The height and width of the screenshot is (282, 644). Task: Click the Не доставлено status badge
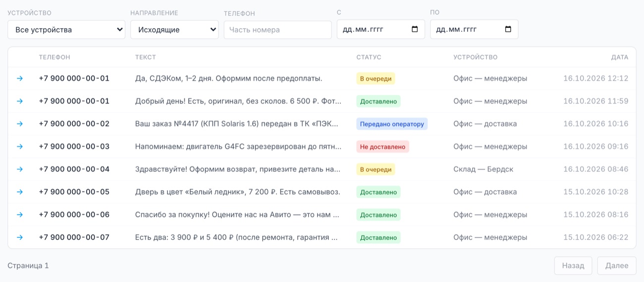tap(382, 147)
